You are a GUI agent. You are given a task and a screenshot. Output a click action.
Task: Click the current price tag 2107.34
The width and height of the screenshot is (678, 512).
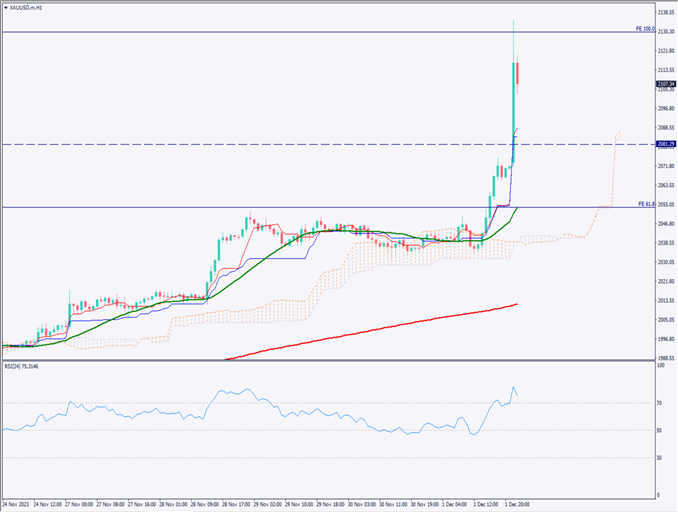tap(666, 84)
